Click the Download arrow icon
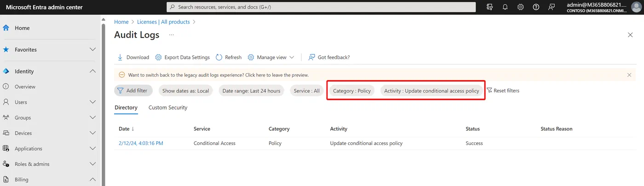 (x=120, y=58)
